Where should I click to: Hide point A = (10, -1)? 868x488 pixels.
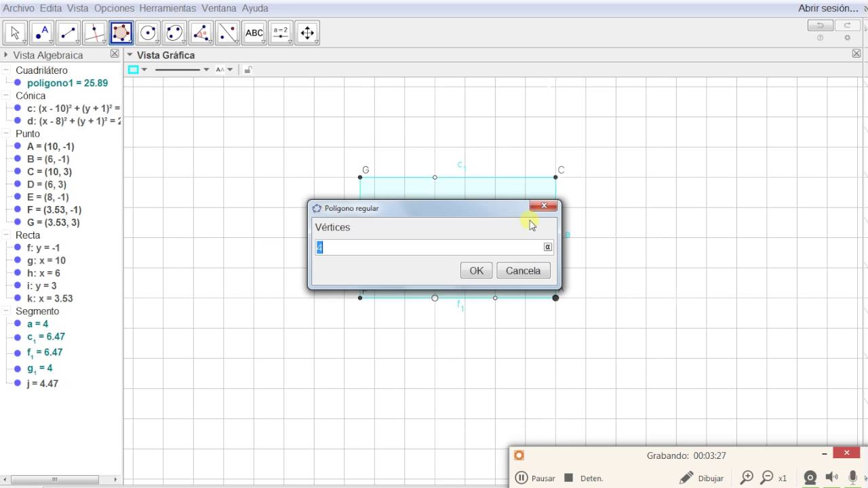click(x=18, y=146)
